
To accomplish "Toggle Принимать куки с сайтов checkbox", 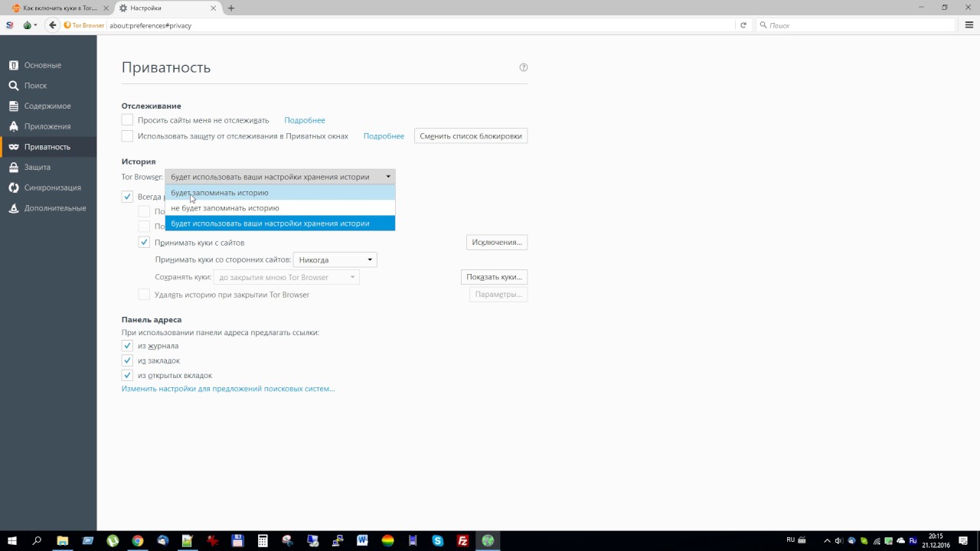I will pyautogui.click(x=144, y=243).
